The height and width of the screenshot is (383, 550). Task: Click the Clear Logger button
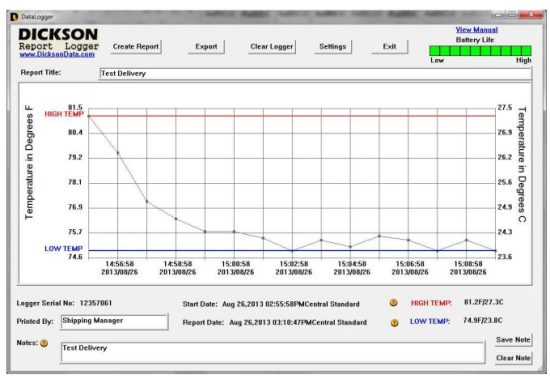[271, 47]
